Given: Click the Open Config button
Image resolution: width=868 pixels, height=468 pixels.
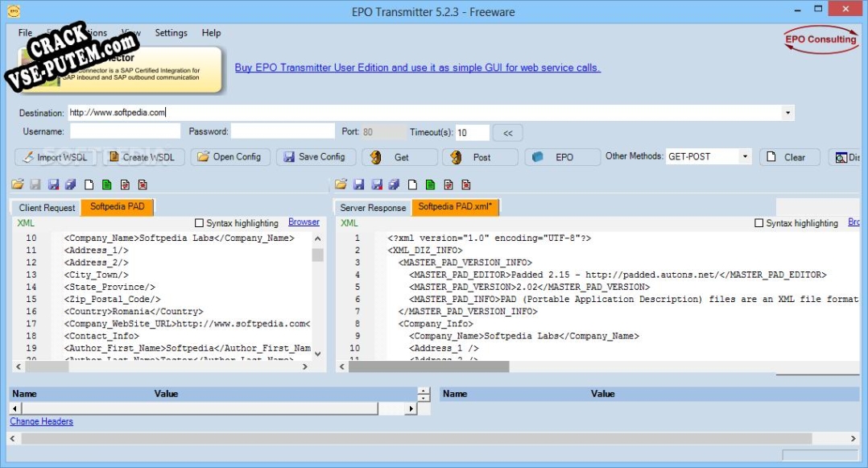Looking at the screenshot, I should (x=229, y=157).
